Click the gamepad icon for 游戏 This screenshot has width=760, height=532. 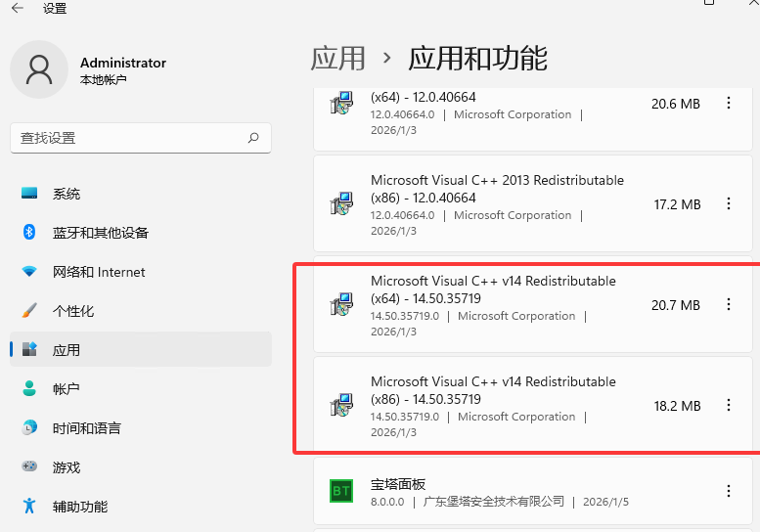29,466
